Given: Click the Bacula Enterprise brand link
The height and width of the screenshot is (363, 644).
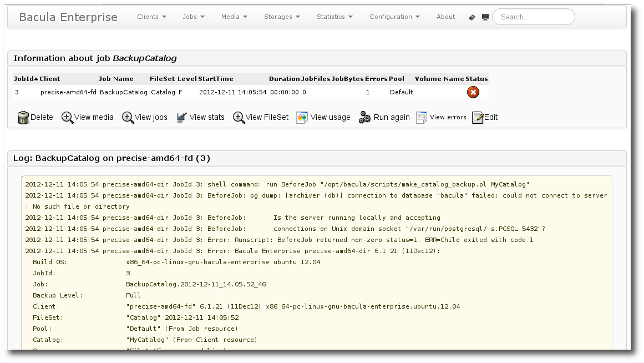Looking at the screenshot, I should (68, 17).
